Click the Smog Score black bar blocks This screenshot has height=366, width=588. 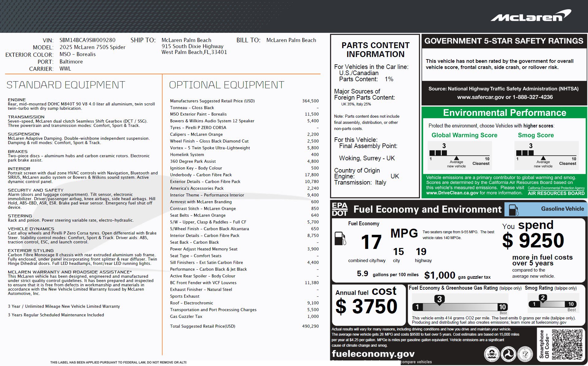[525, 153]
